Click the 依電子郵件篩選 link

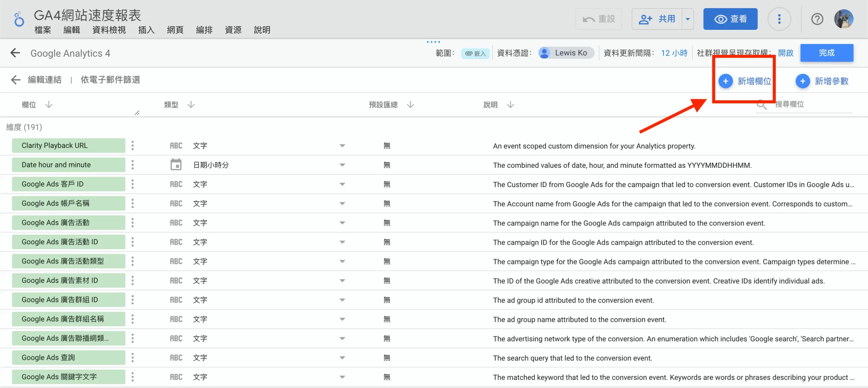tap(110, 80)
